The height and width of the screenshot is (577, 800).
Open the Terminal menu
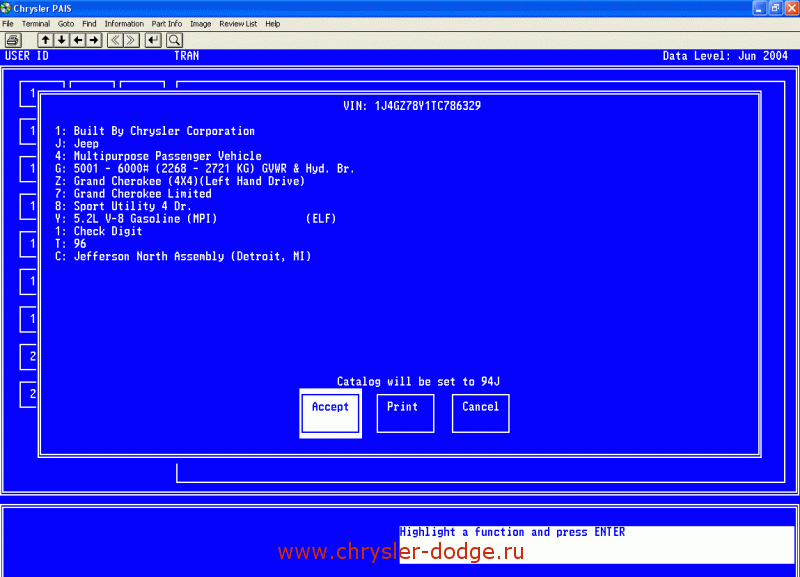pos(36,23)
